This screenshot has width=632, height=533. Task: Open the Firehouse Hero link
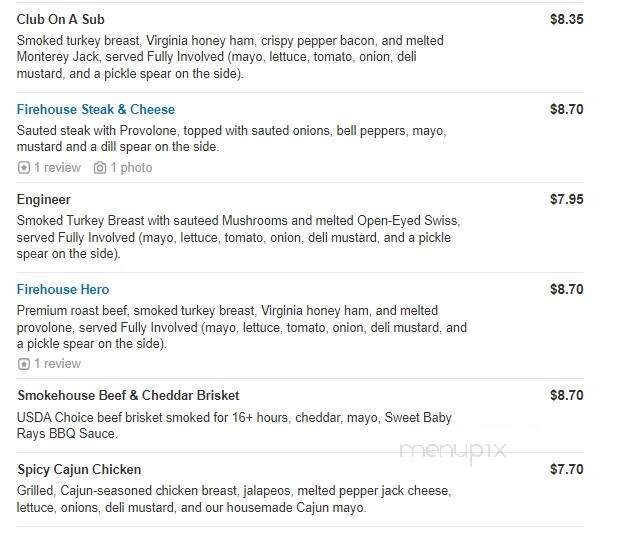63,289
